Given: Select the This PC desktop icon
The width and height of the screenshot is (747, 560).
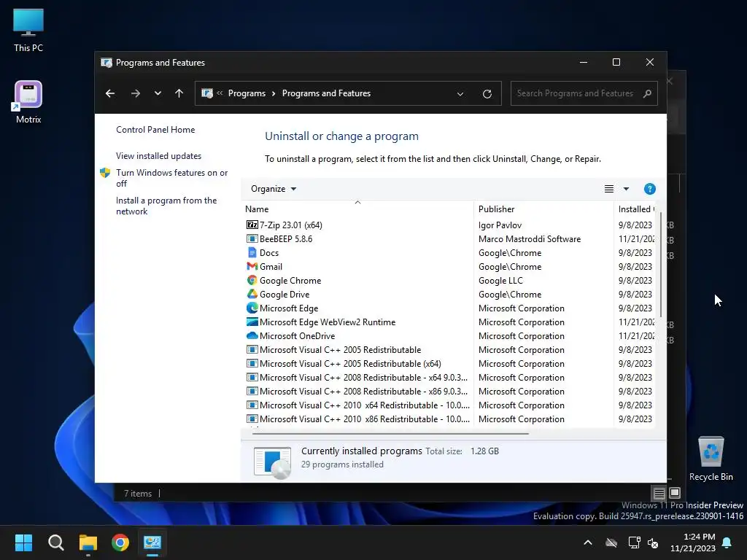Looking at the screenshot, I should (28, 30).
